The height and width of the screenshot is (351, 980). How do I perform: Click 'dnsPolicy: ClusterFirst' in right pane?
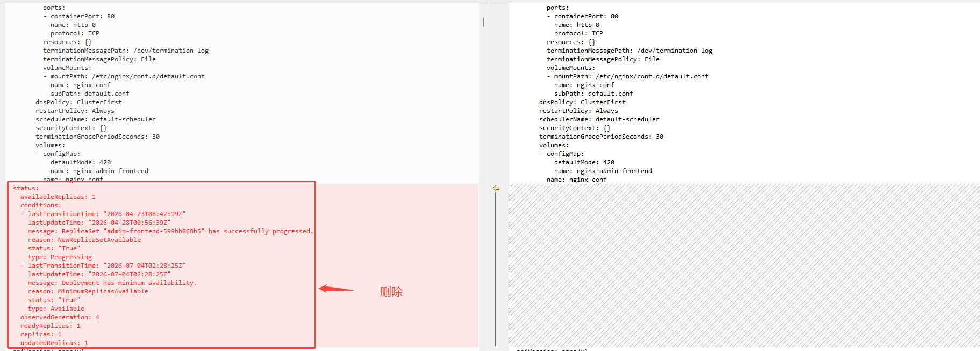tap(582, 102)
